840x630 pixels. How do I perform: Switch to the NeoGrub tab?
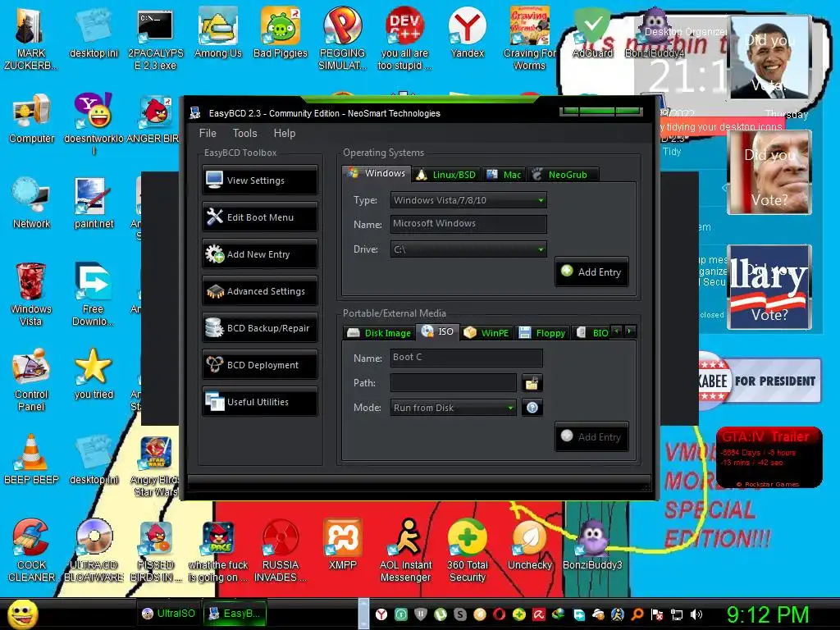[x=562, y=175]
